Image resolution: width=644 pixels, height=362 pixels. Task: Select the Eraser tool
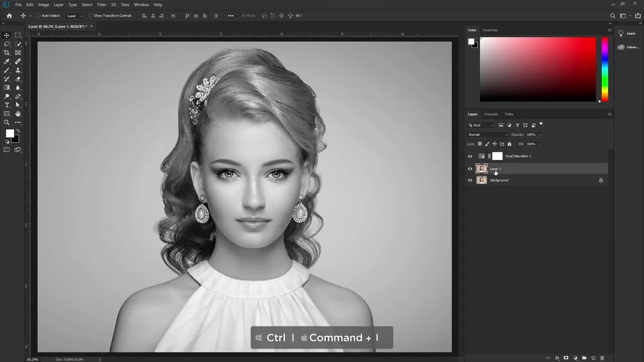[x=18, y=79]
